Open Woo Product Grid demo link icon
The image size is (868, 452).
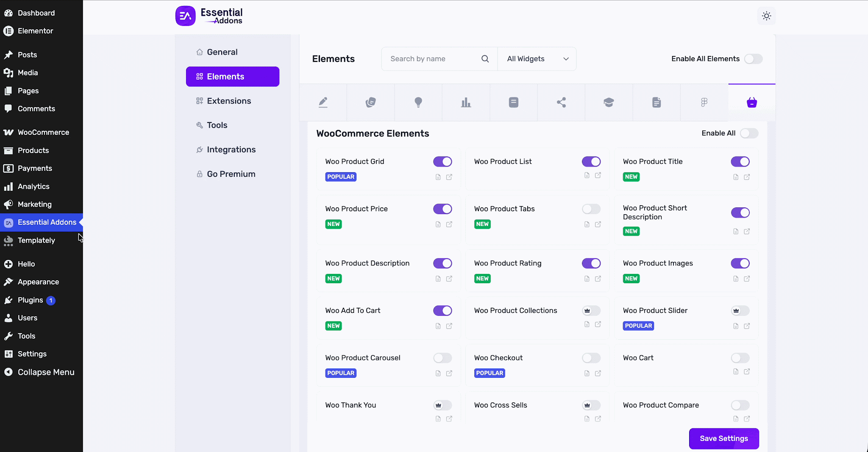click(449, 177)
